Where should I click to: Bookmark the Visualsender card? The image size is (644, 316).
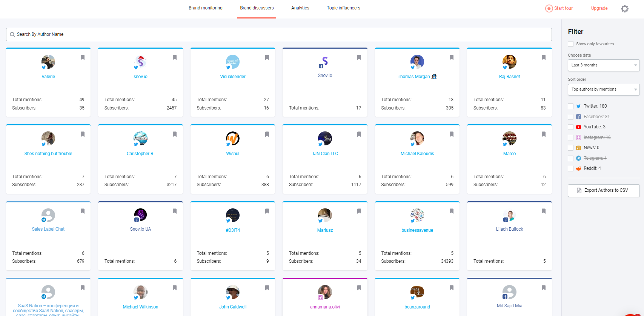pyautogui.click(x=267, y=57)
